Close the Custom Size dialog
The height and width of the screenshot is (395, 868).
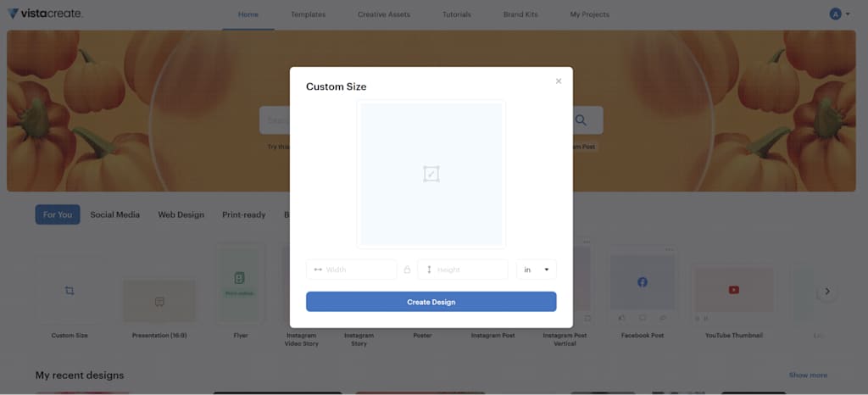point(559,81)
